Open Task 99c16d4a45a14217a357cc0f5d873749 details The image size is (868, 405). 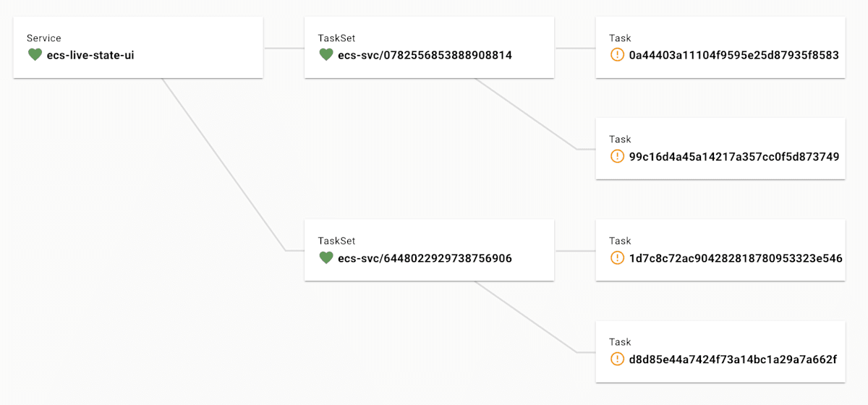pos(720,148)
